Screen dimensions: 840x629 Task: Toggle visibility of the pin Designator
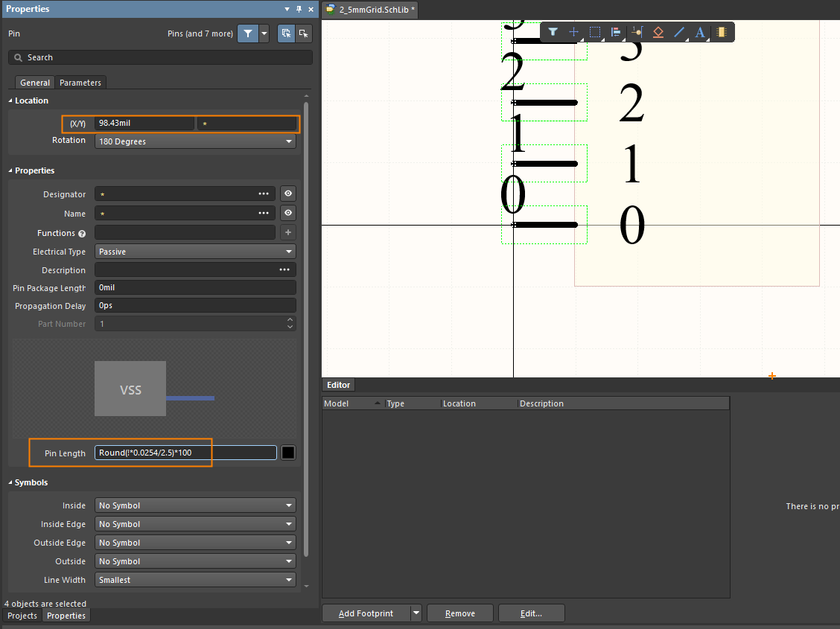288,194
